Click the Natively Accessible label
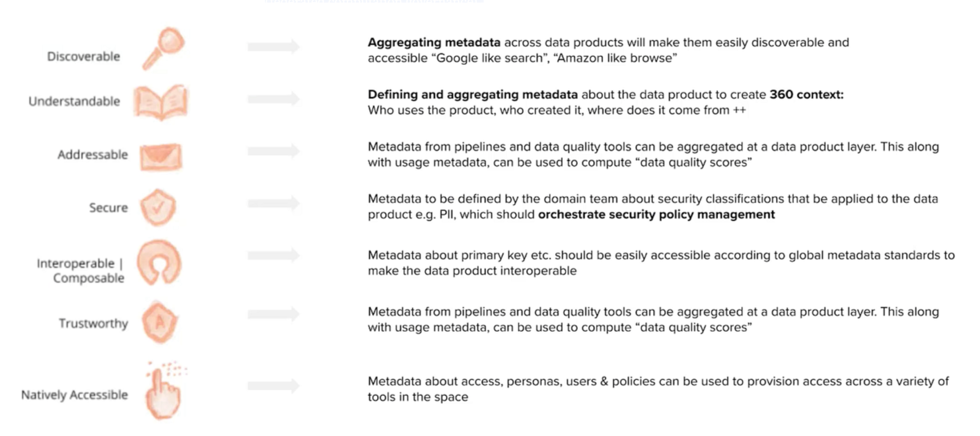 (74, 395)
